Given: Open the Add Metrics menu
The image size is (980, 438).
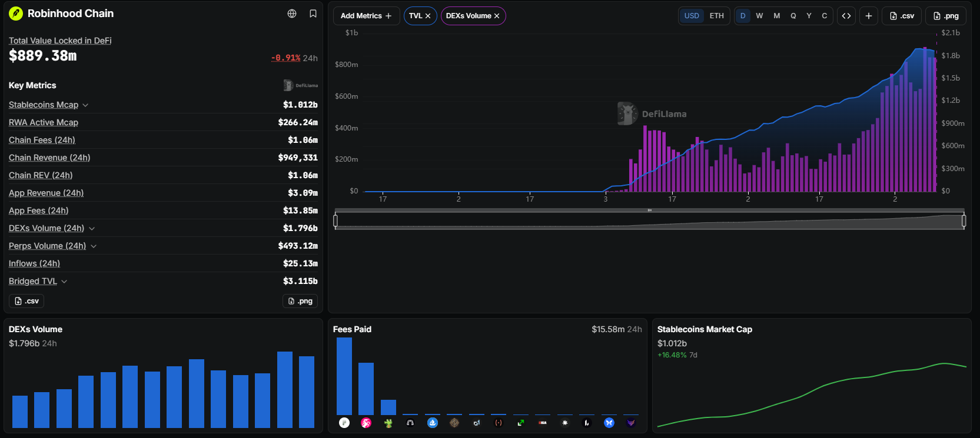Looking at the screenshot, I should (x=366, y=16).
